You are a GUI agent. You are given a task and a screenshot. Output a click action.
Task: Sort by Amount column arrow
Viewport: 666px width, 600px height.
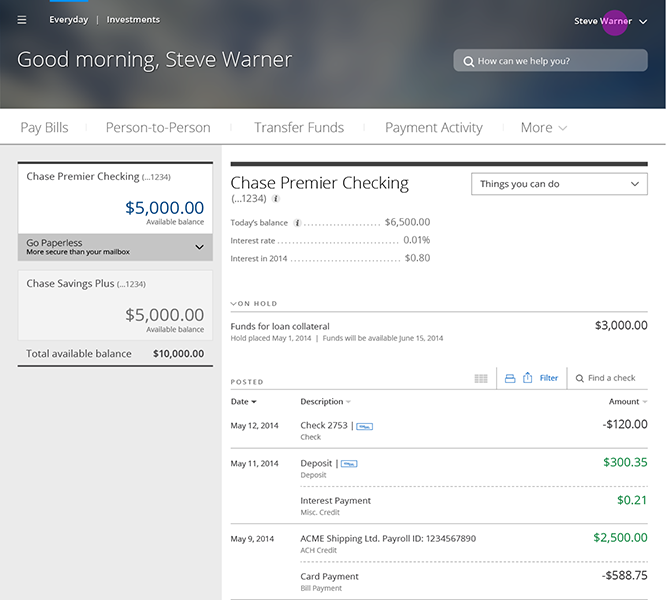(644, 402)
